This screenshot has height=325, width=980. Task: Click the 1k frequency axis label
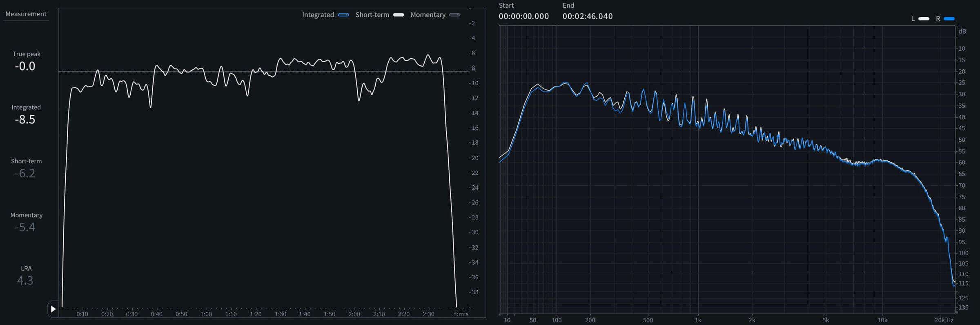point(698,321)
